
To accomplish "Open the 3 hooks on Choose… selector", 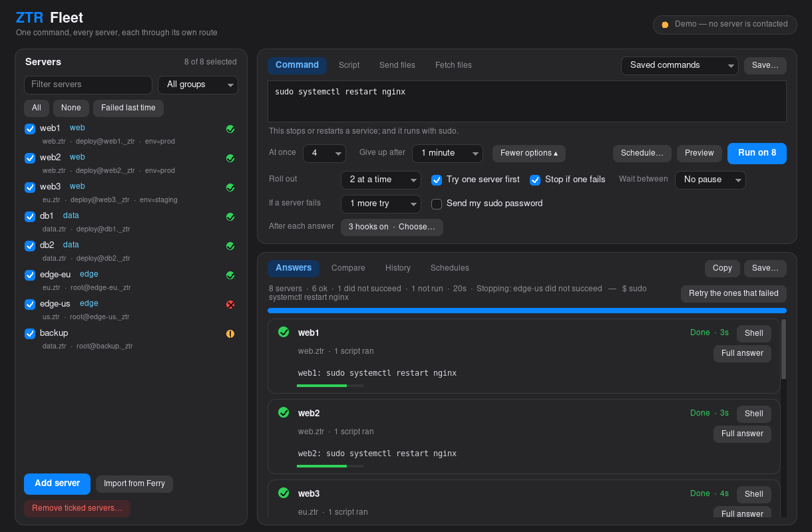I will (392, 227).
